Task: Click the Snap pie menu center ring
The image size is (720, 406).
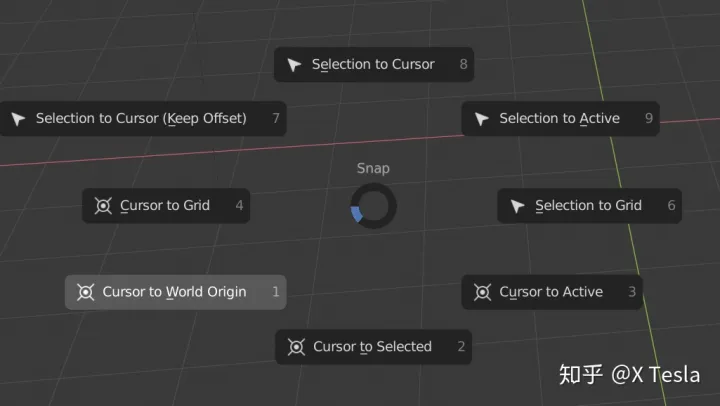Action: pyautogui.click(x=373, y=206)
